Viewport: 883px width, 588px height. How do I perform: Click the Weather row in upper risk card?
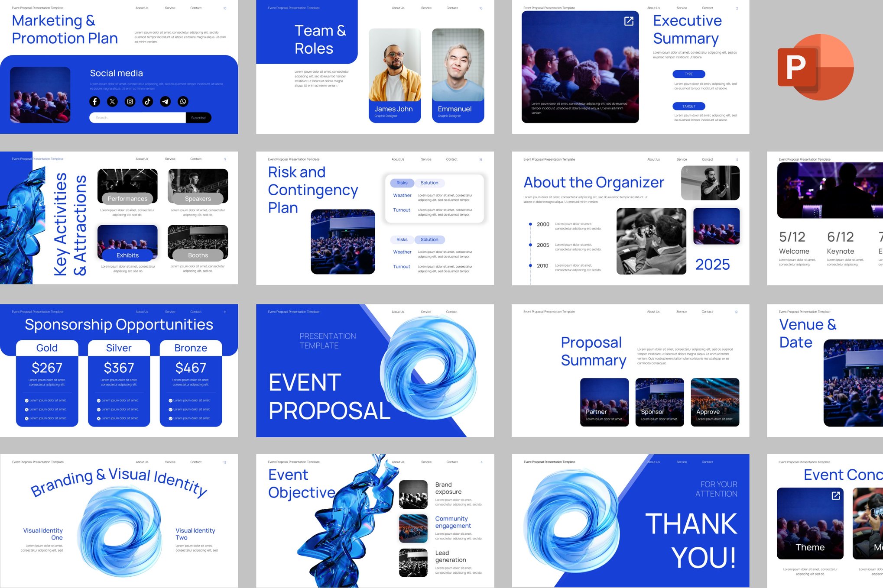pyautogui.click(x=433, y=197)
